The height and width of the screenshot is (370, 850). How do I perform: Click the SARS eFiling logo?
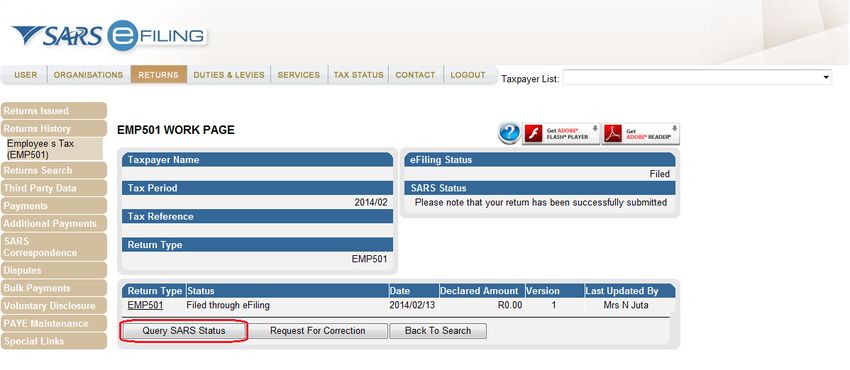tap(109, 35)
